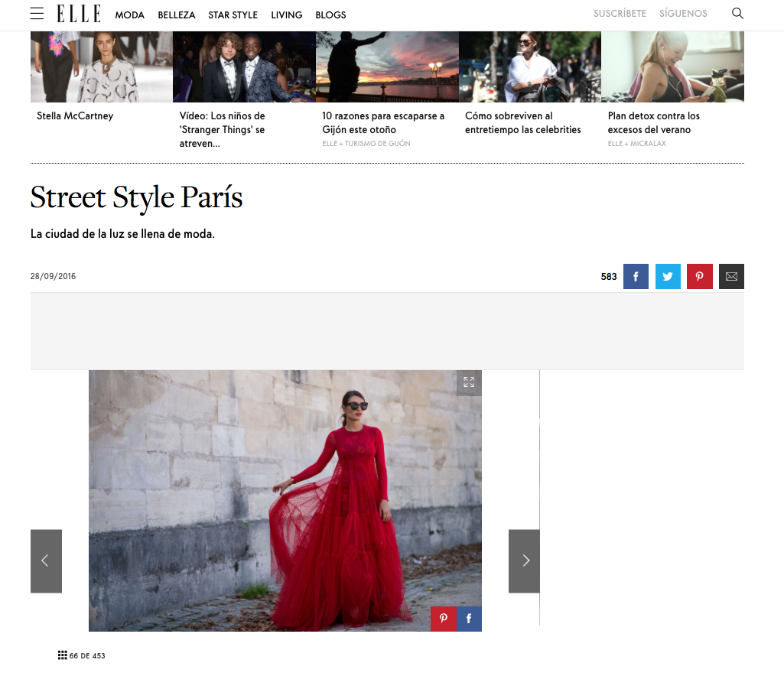Click Gijón sunset thumbnail
The height and width of the screenshot is (689, 784).
[x=388, y=67]
